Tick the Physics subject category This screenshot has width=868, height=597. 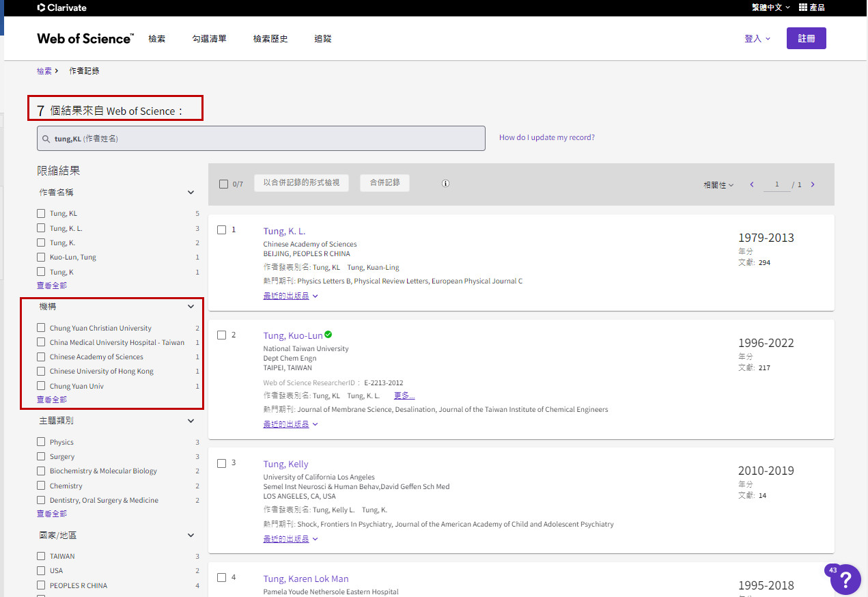tap(41, 442)
